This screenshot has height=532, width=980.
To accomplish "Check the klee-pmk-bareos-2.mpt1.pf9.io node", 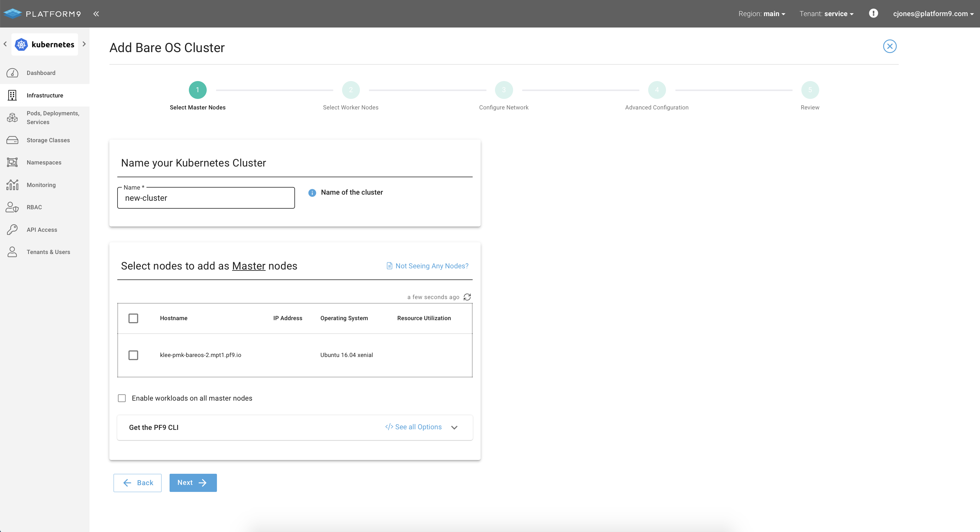I will (133, 355).
